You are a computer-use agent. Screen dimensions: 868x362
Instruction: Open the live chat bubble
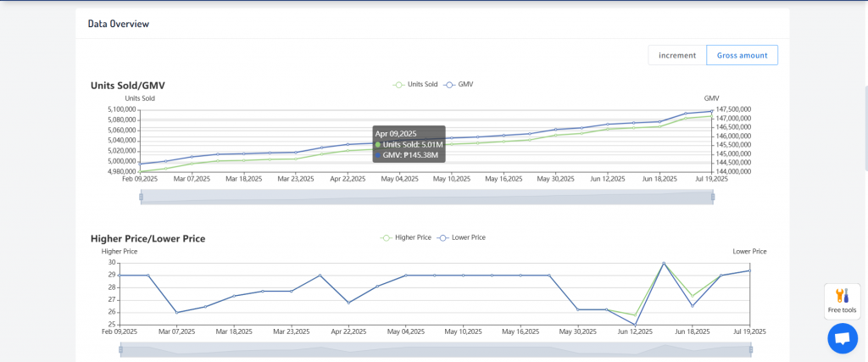[x=843, y=339]
